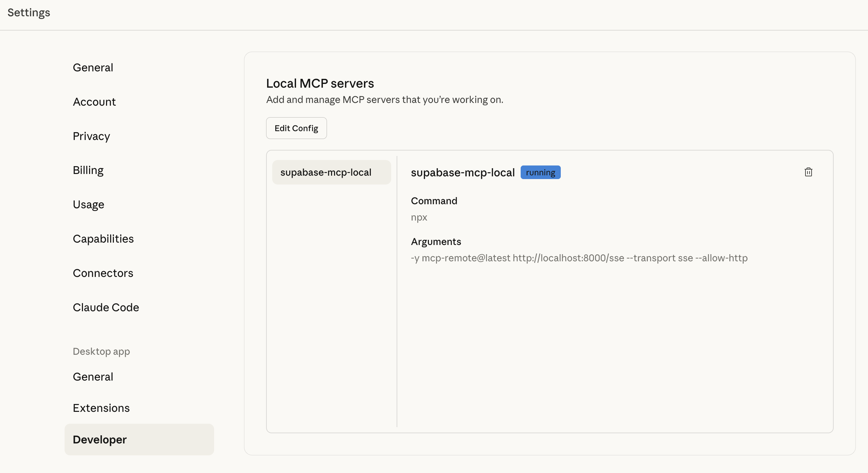868x473 pixels.
Task: Open the Usage settings section
Action: tap(88, 204)
